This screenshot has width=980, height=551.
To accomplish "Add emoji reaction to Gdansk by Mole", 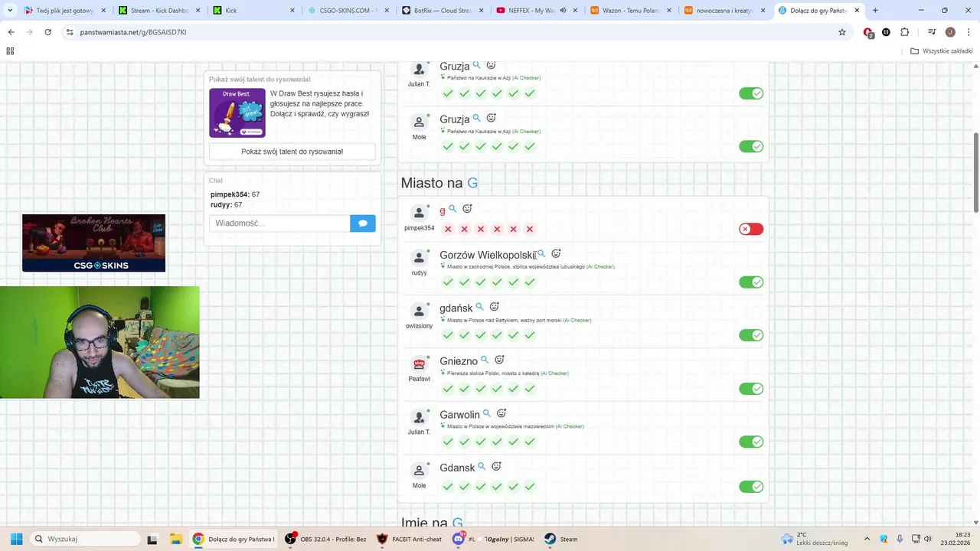I will [x=496, y=466].
